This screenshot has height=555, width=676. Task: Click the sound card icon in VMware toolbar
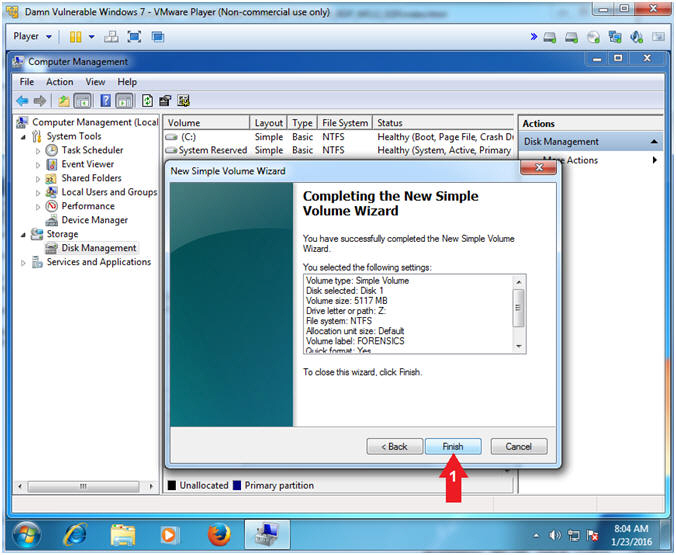[636, 38]
